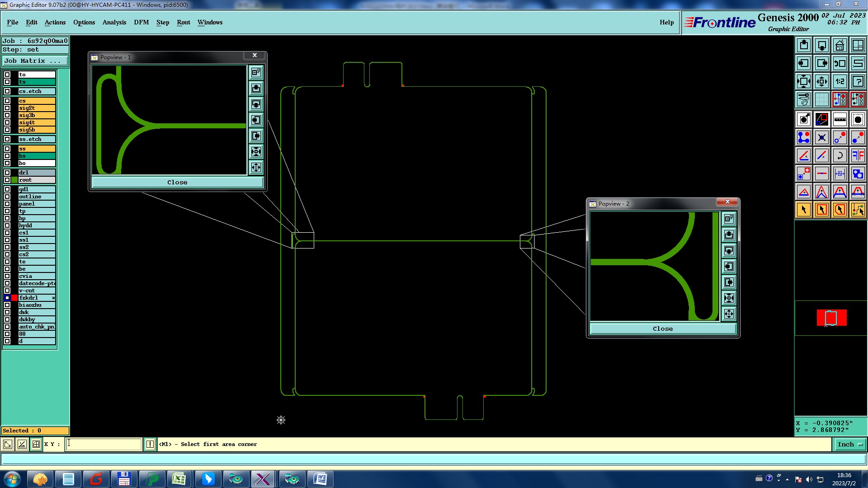Enable the outline layer checkbox
The height and width of the screenshot is (488, 868).
click(7, 197)
